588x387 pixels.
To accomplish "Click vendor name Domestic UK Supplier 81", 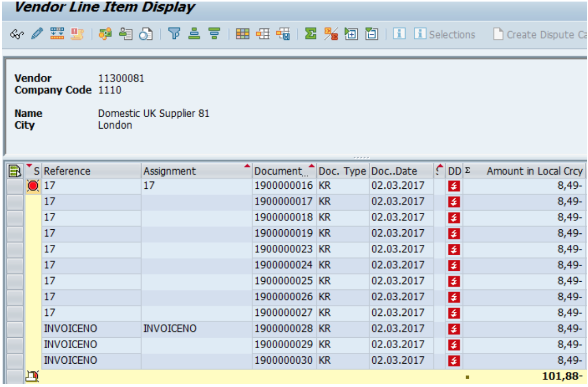I will tap(154, 114).
